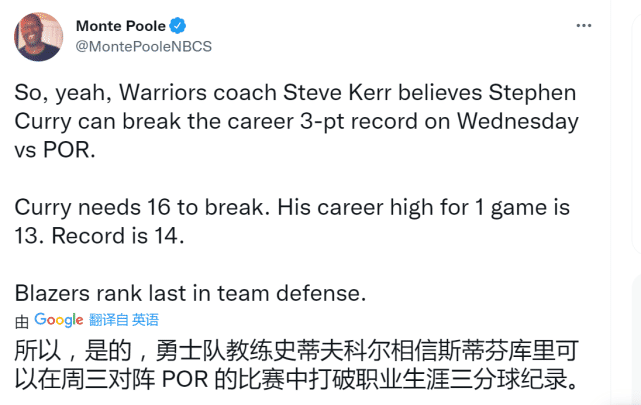Screen dimensions: 641x405
Task: Click the 'Blazers rank last in team defense' line
Action: pos(188,294)
